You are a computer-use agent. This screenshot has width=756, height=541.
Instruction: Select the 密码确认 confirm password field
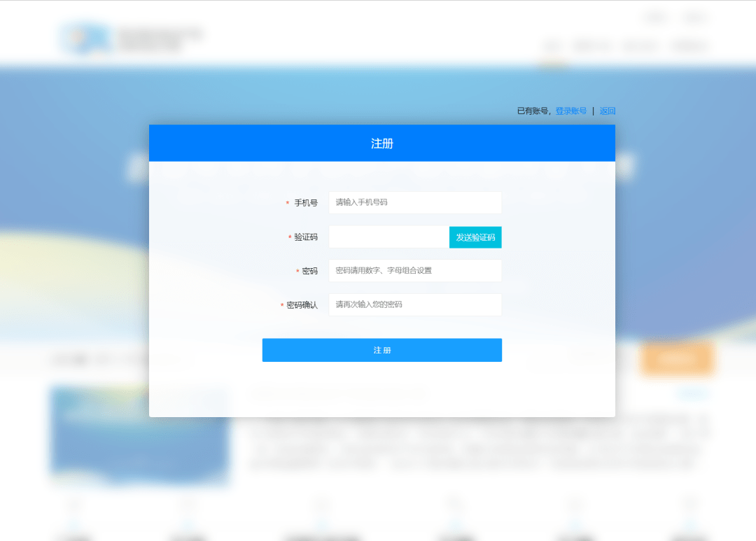[415, 304]
